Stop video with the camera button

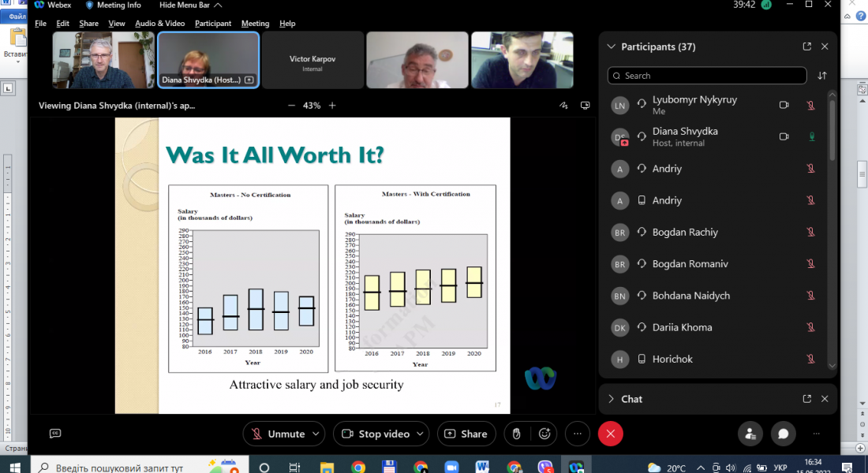click(x=375, y=434)
